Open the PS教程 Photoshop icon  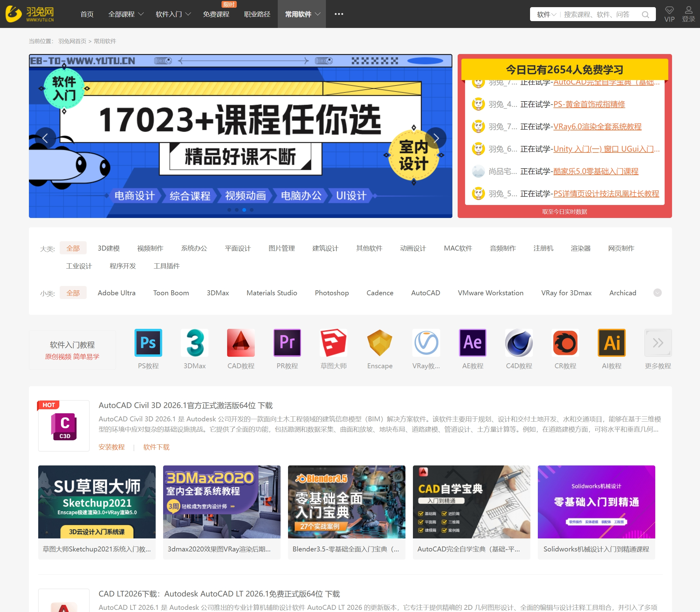(148, 342)
